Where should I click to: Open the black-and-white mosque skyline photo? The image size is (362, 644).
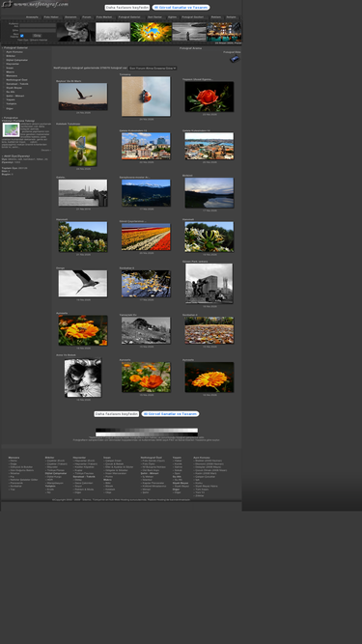(x=83, y=193)
